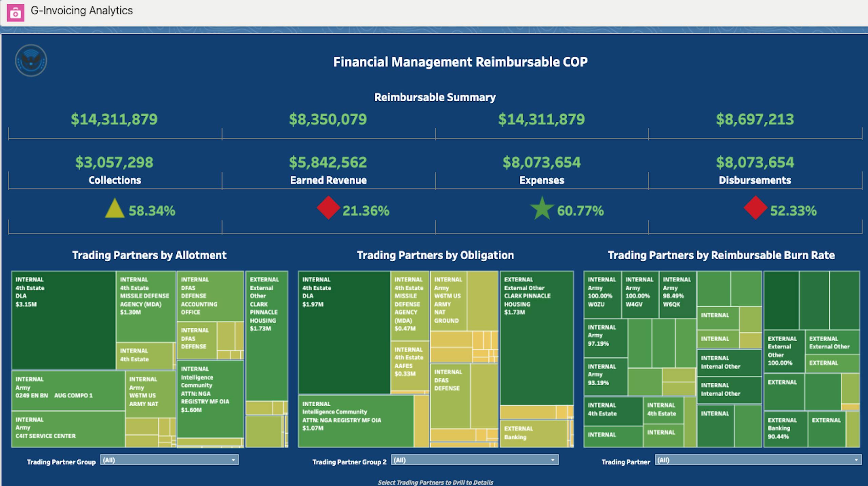Click the Disbursements $8,073,654 value
868x486 pixels.
pyautogui.click(x=755, y=162)
